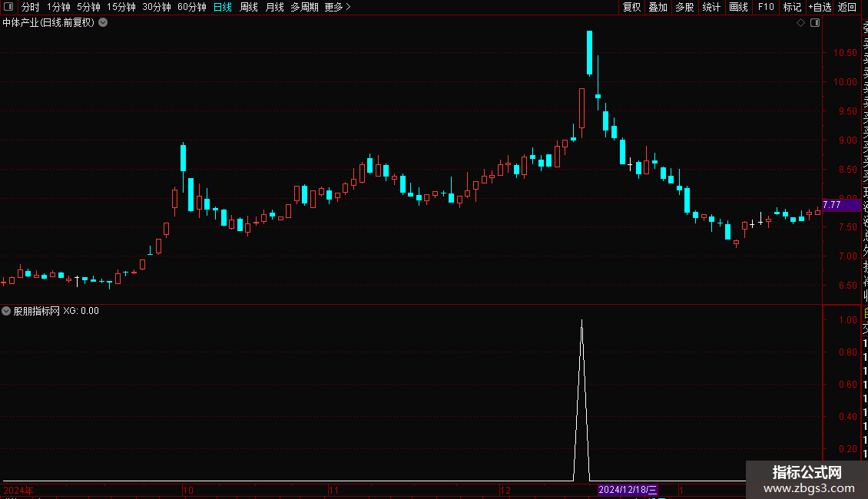
Task: Toggle the left side panel icon
Action: click(x=8, y=7)
